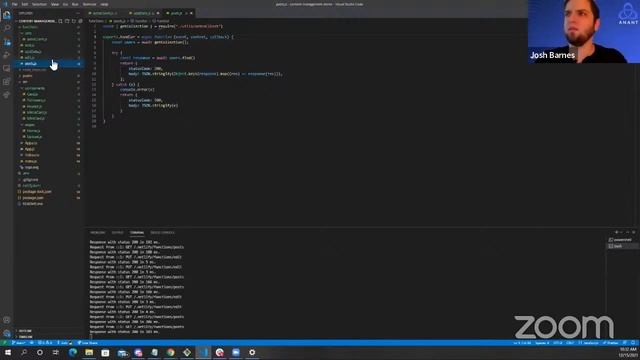Open .gitignore in Explorer
This screenshot has width=640, height=360.
tap(49, 180)
